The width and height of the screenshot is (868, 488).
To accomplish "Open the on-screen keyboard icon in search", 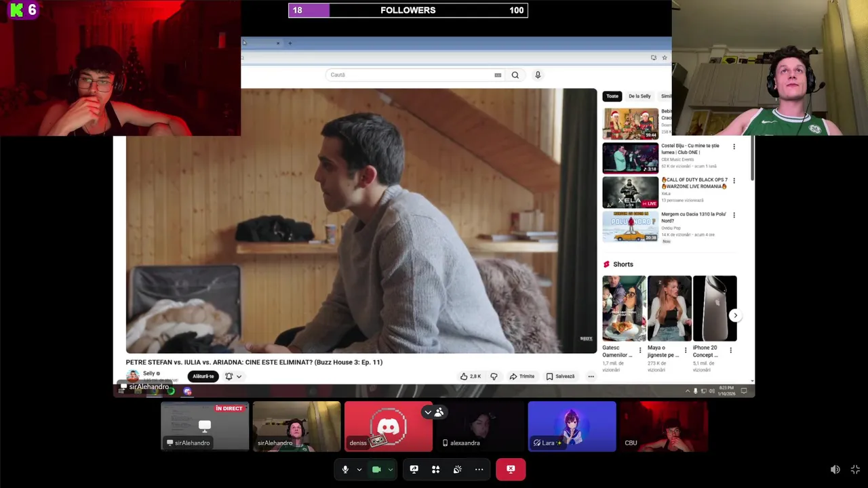I will coord(498,75).
